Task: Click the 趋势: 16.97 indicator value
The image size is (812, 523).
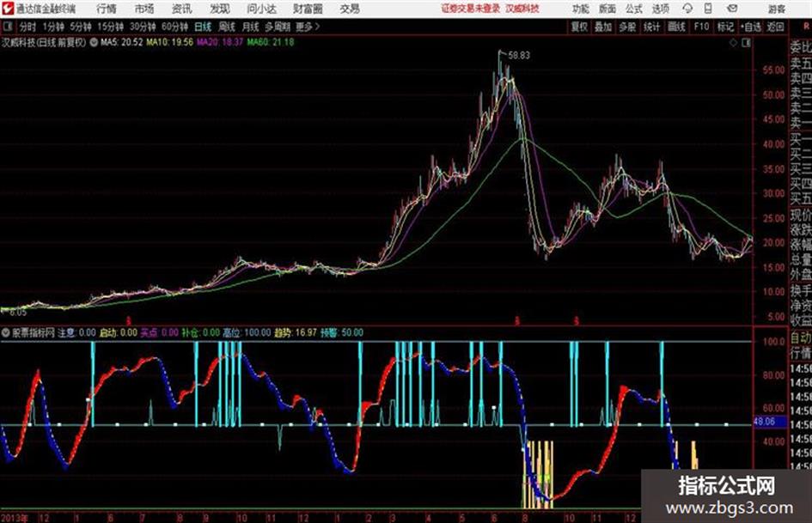Action: point(296,333)
